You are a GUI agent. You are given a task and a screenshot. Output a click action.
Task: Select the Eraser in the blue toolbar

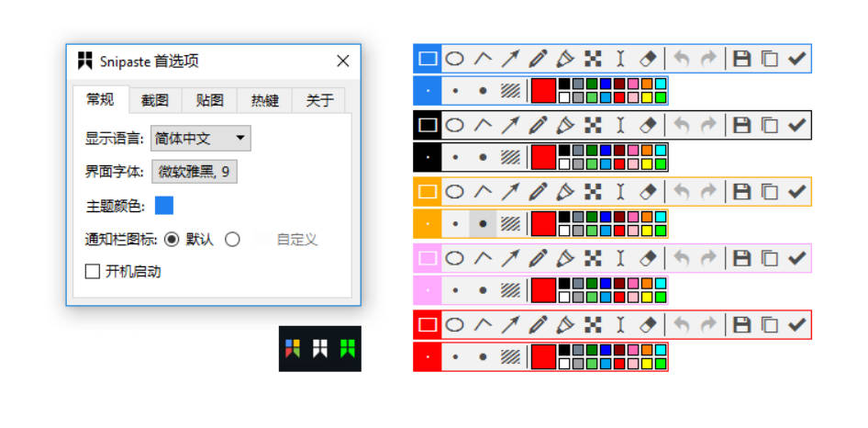coord(648,58)
